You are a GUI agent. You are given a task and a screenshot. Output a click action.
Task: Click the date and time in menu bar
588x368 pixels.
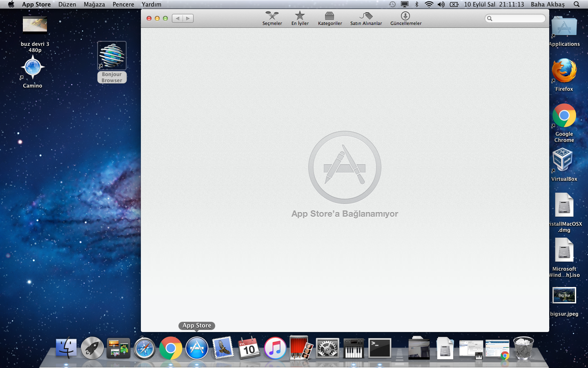pyautogui.click(x=494, y=4)
